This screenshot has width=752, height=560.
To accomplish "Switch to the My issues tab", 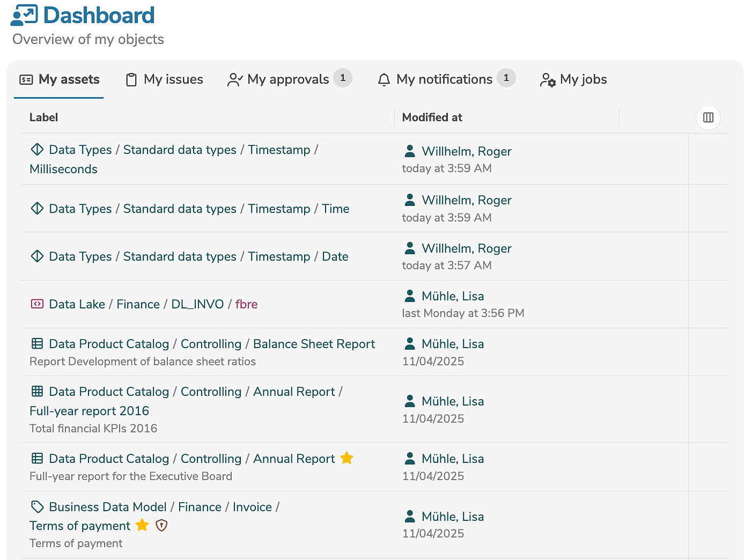I will pos(164,79).
